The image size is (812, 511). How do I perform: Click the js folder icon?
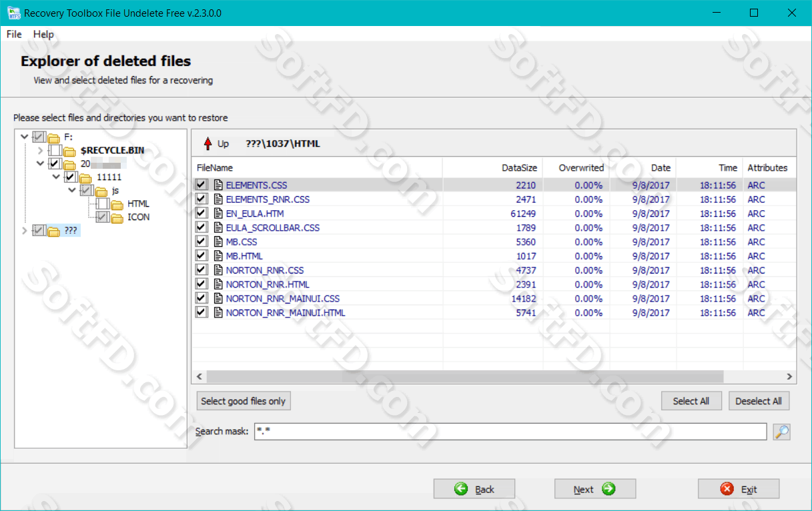point(102,191)
